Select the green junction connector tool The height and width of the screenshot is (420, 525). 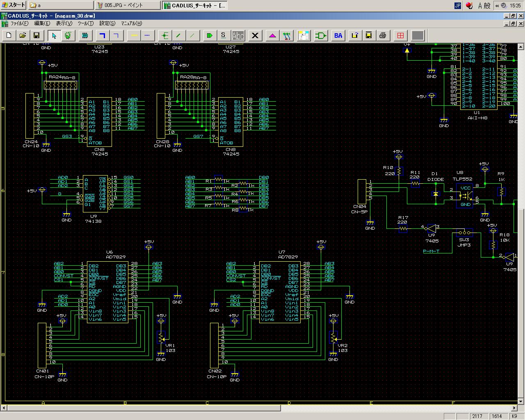point(165,36)
